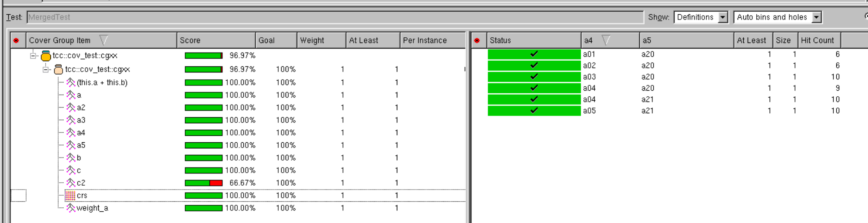Select the weight_a coverpoint row
Image resolution: width=868 pixels, height=223 pixels.
pyautogui.click(x=238, y=208)
